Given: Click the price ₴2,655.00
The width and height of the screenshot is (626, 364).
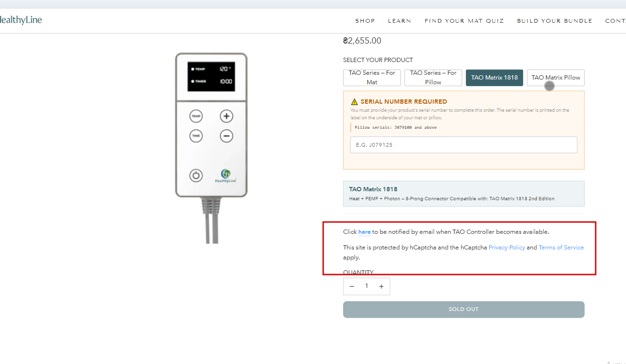Looking at the screenshot, I should [362, 41].
